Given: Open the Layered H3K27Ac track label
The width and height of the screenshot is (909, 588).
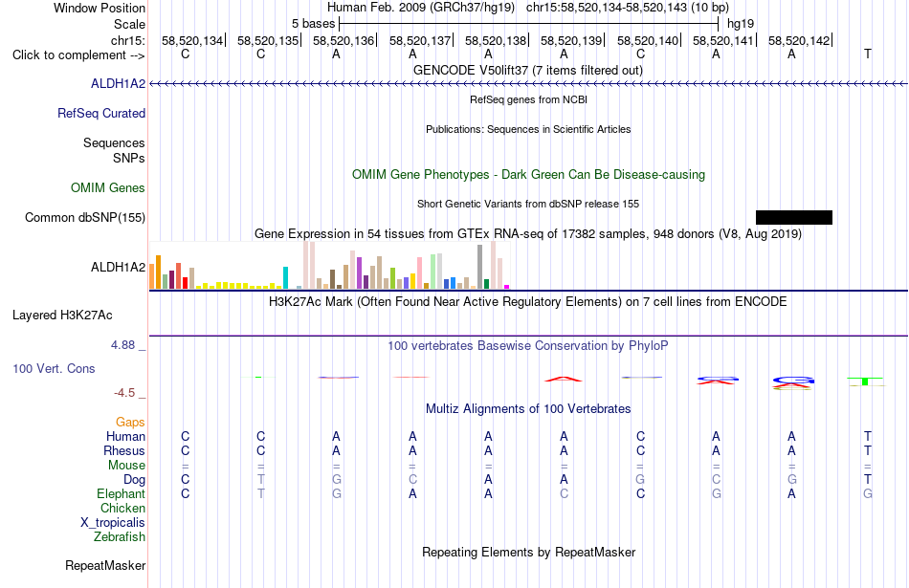Looking at the screenshot, I should (62, 316).
